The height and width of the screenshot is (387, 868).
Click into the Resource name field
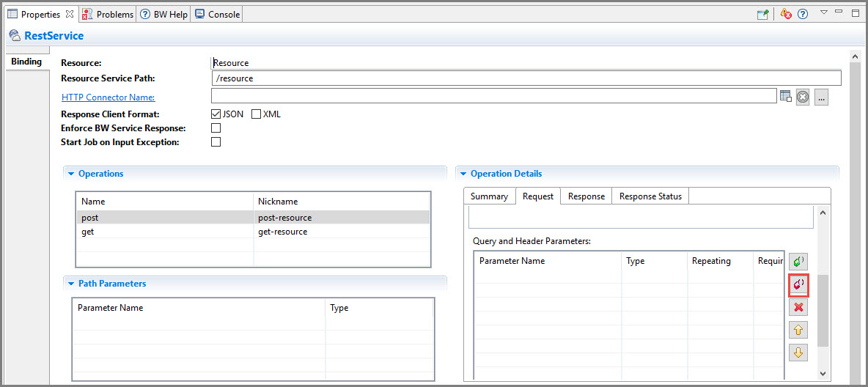point(526,63)
